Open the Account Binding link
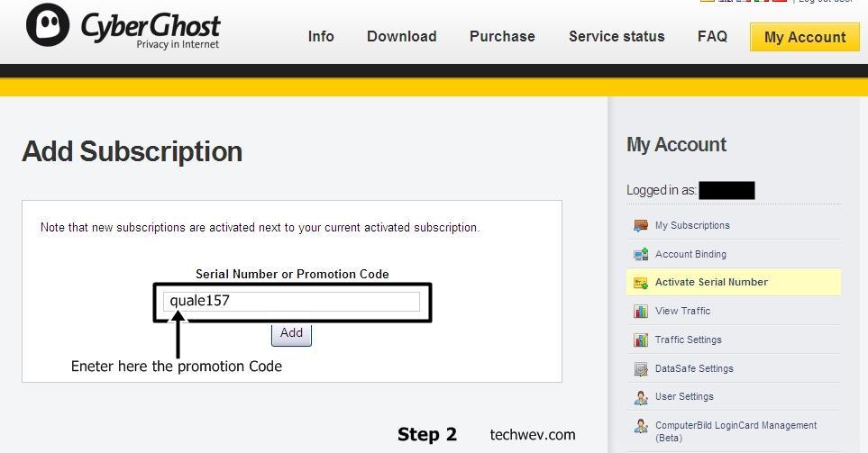 click(x=690, y=255)
